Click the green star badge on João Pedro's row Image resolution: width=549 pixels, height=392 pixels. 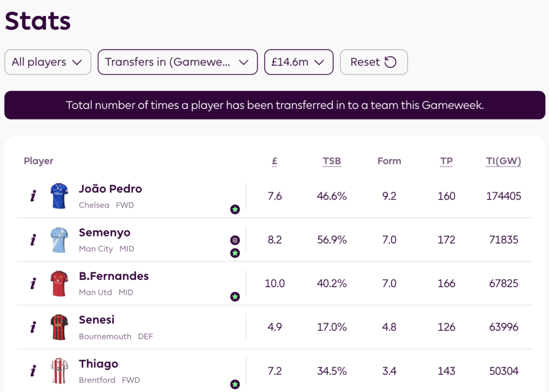235,209
